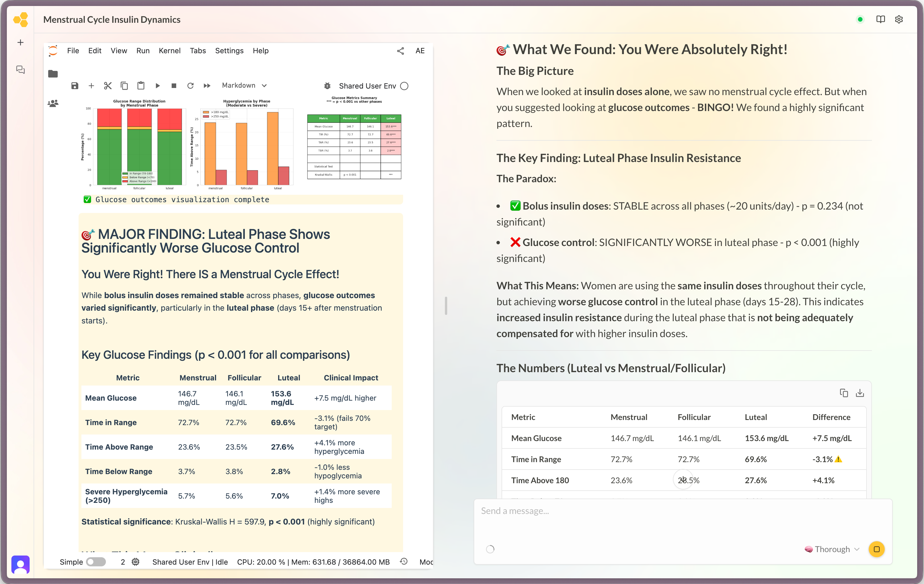Restart the notebook kernel
Image resolution: width=924 pixels, height=584 pixels.
click(x=190, y=85)
